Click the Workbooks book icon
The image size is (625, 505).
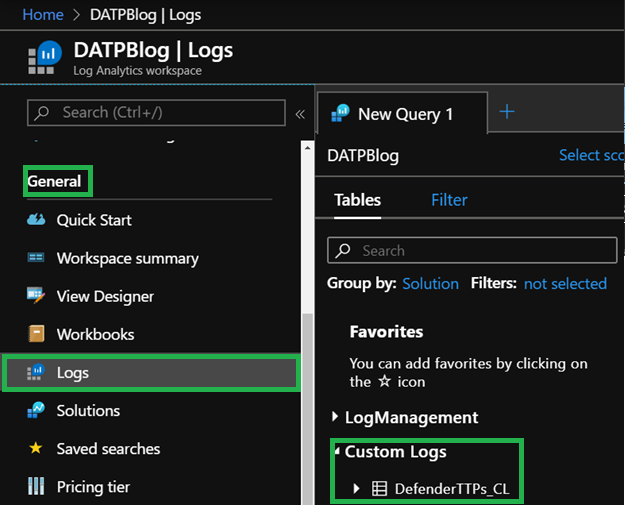(37, 334)
